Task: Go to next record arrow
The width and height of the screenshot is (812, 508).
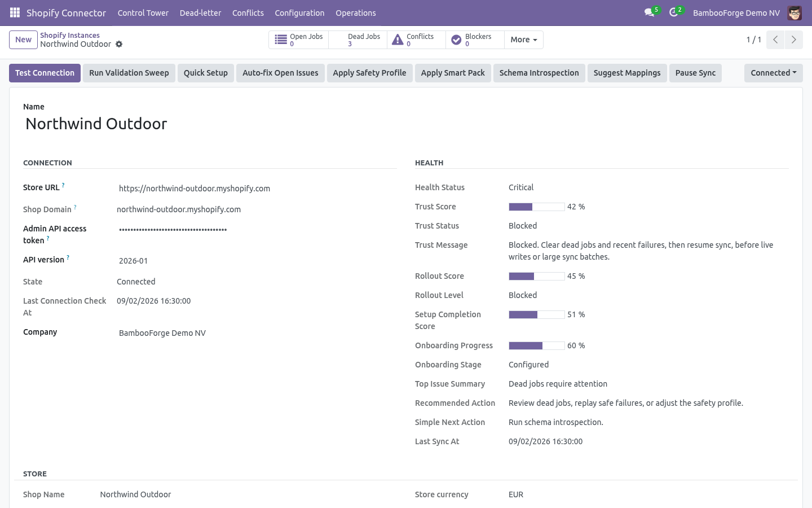Action: click(x=793, y=40)
